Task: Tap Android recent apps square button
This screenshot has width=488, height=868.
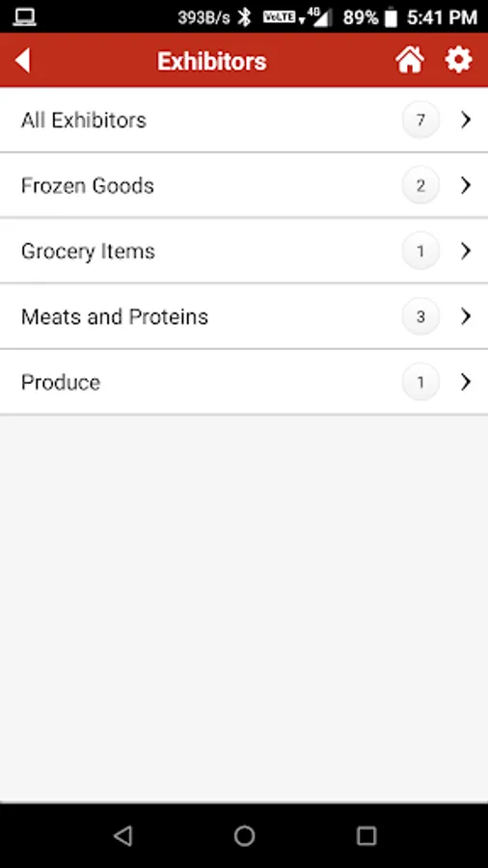Action: pyautogui.click(x=366, y=835)
